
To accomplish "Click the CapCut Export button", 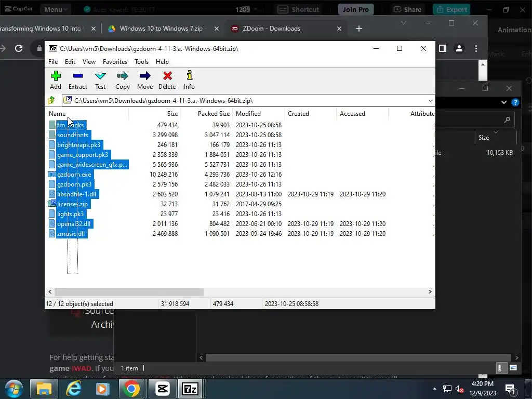I will click(451, 9).
